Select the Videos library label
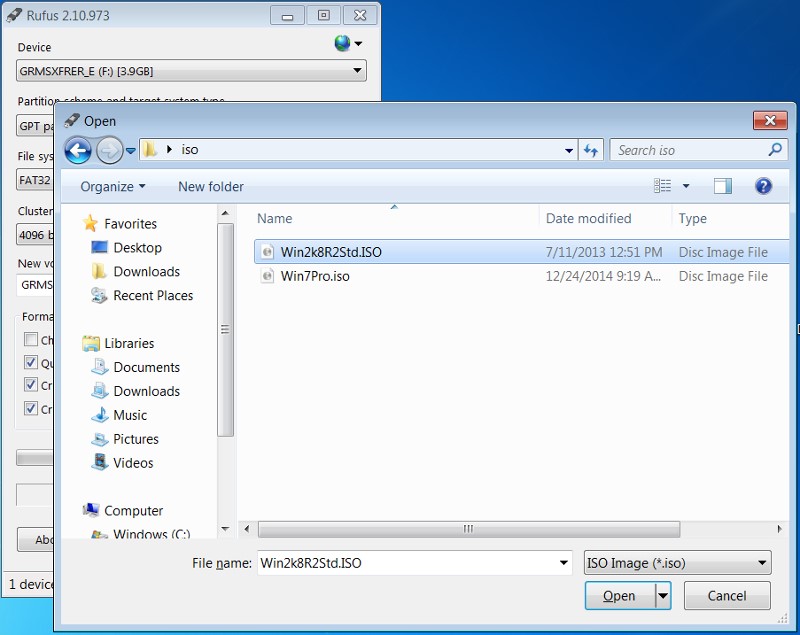Viewport: 800px width, 635px height. [x=133, y=463]
